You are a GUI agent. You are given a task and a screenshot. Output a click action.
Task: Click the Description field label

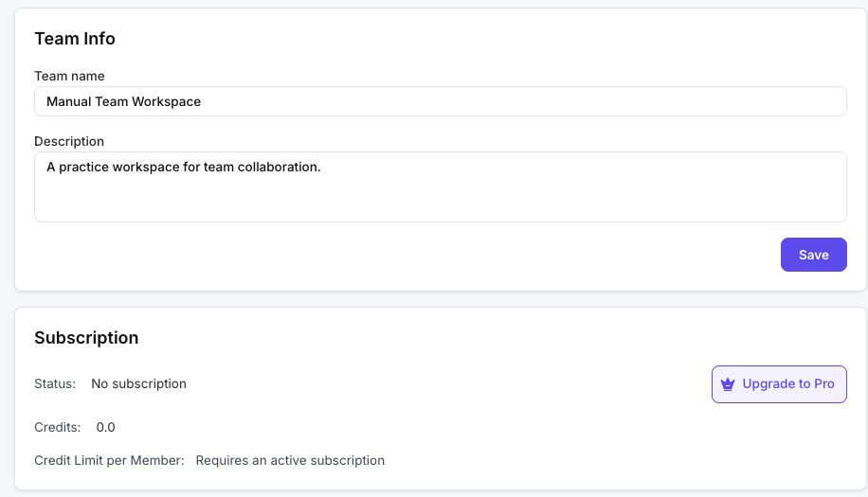[69, 141]
